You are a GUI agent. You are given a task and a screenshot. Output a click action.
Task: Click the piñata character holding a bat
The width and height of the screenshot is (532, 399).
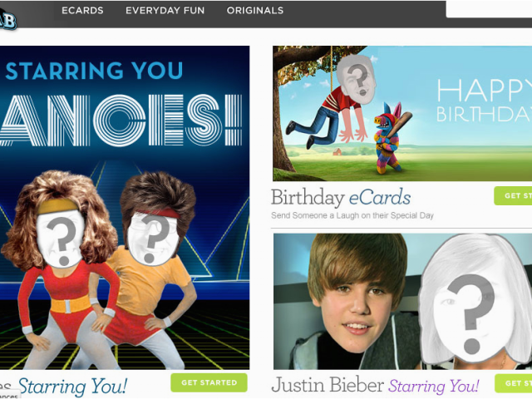point(391,138)
